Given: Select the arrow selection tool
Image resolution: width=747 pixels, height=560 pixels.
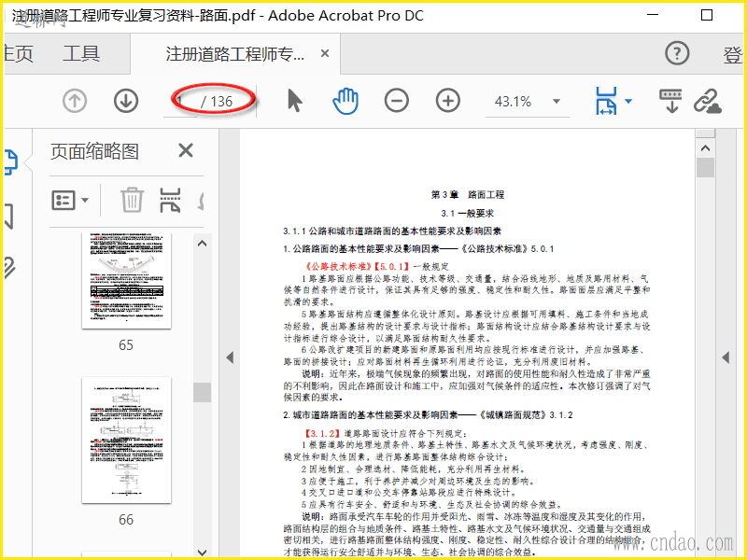Looking at the screenshot, I should click(295, 101).
